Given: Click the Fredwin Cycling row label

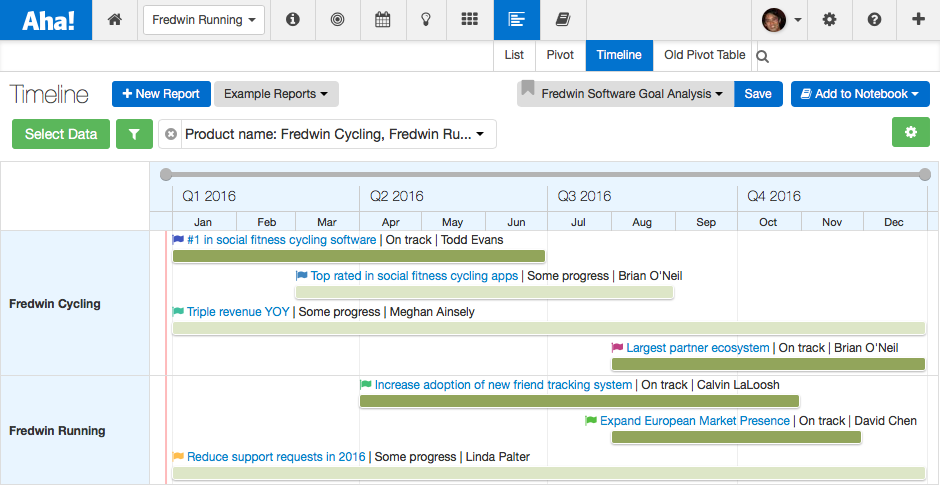Looking at the screenshot, I should click(x=55, y=304).
